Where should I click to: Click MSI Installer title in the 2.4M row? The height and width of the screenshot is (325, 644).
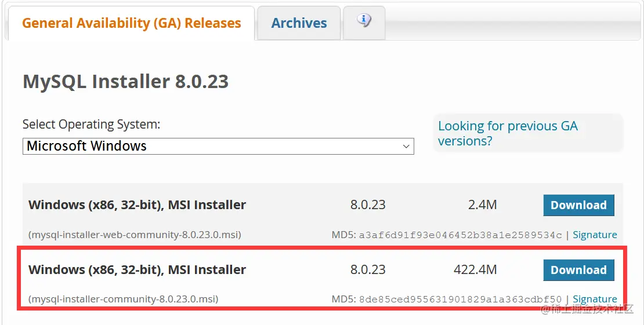coord(137,205)
